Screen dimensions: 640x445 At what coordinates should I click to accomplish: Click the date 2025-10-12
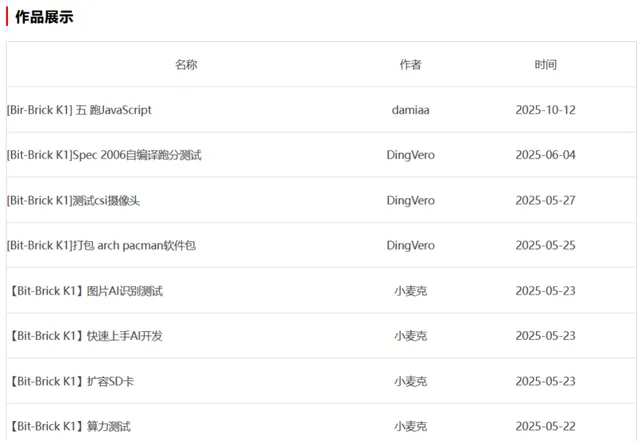(x=545, y=110)
